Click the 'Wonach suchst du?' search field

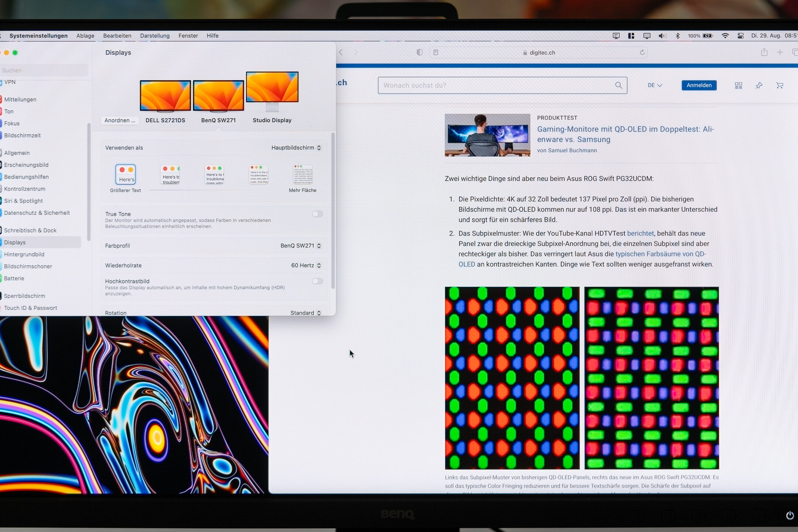point(502,85)
